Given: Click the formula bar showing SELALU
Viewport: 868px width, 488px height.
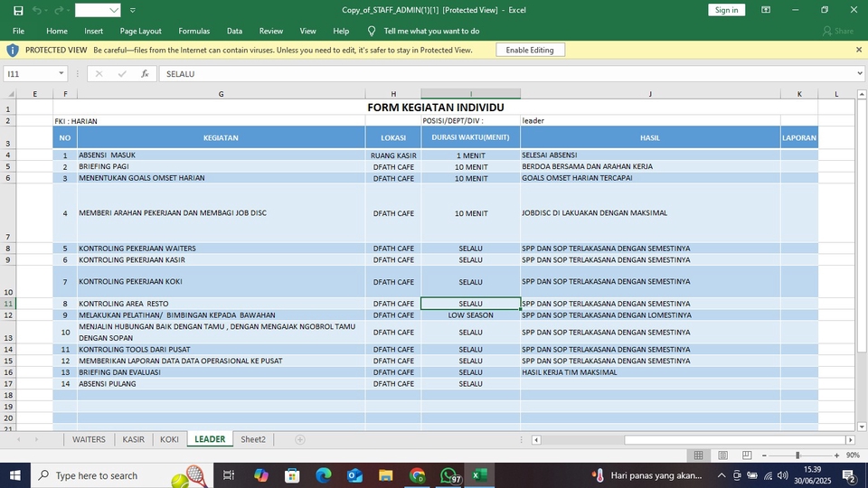Looking at the screenshot, I should tap(506, 73).
